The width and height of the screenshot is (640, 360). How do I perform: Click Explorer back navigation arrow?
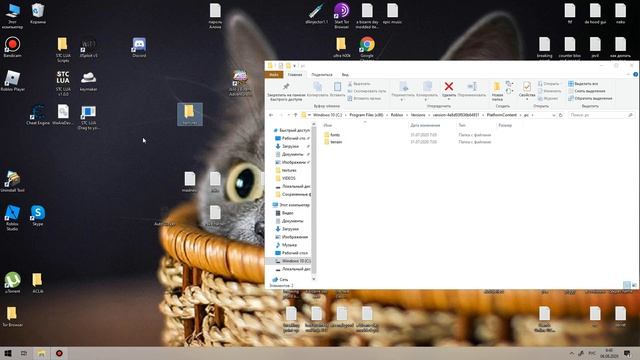[271, 115]
